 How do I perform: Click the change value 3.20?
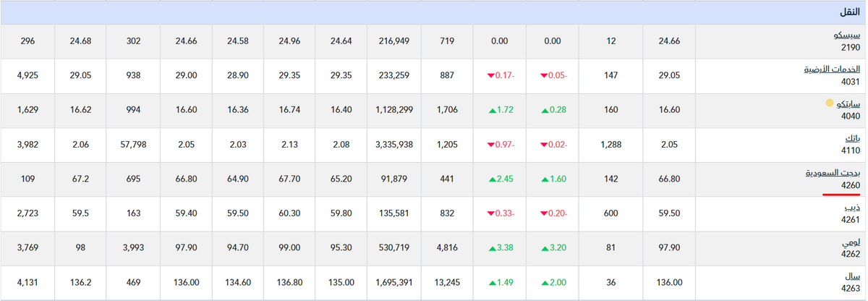pyautogui.click(x=557, y=248)
